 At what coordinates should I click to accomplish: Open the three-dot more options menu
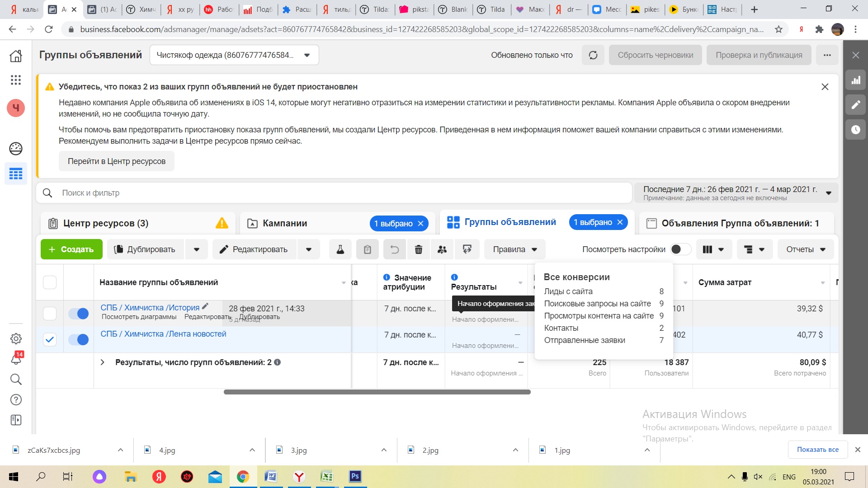coord(827,55)
